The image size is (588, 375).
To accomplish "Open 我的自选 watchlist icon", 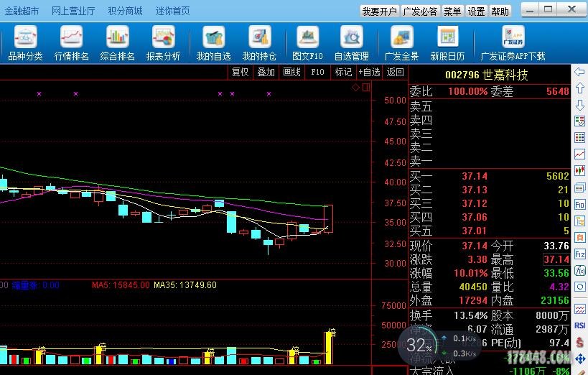I will [x=214, y=43].
